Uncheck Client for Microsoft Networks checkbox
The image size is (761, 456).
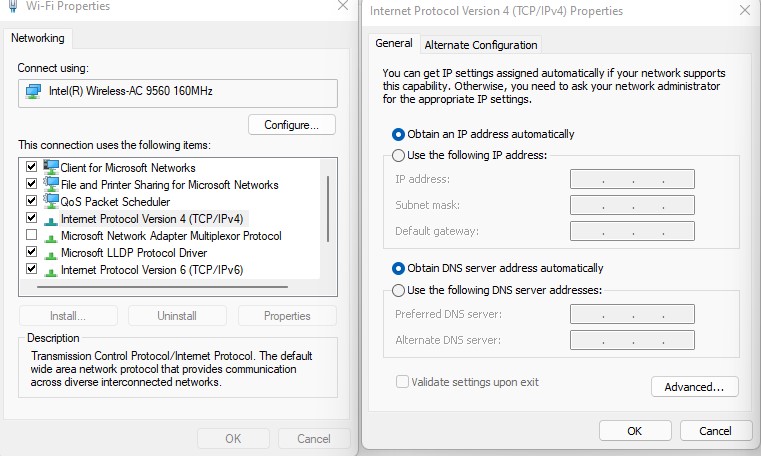pyautogui.click(x=31, y=167)
